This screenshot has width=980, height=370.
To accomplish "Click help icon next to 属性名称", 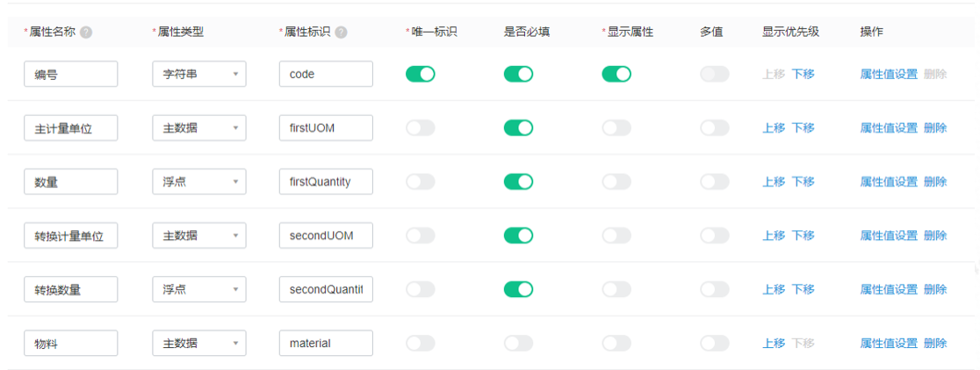I will pos(86,33).
